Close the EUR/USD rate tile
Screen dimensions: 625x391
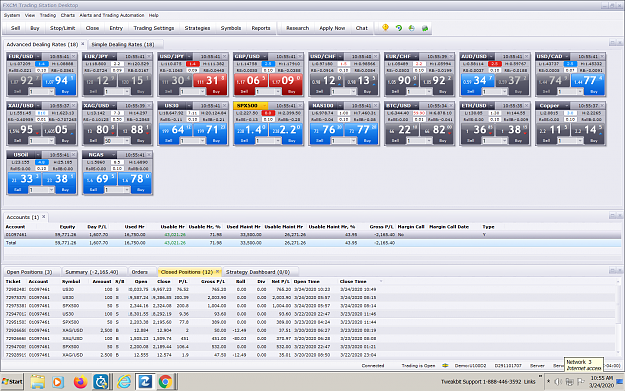click(x=73, y=56)
